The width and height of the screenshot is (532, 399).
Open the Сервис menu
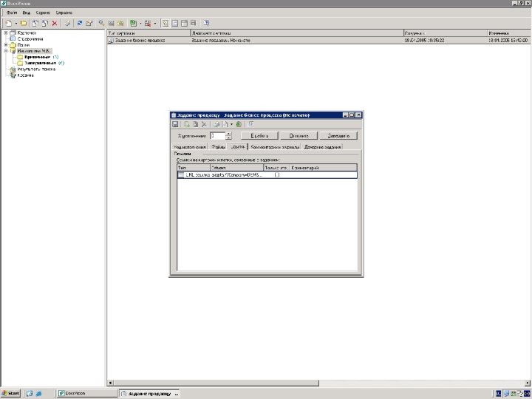click(43, 13)
